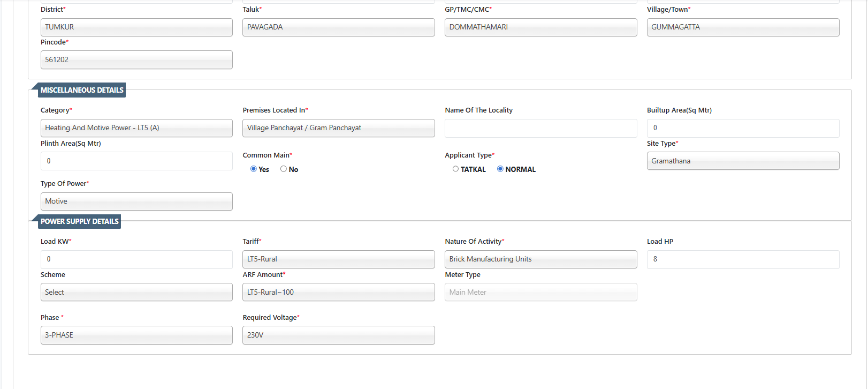868x389 pixels.
Task: Open Premises Located In dropdown
Action: [x=338, y=128]
